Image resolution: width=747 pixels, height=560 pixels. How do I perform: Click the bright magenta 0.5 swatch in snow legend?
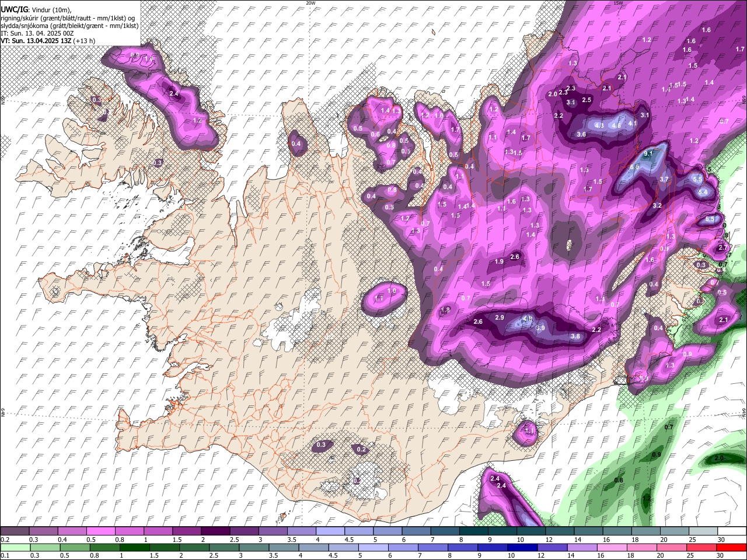(x=102, y=531)
